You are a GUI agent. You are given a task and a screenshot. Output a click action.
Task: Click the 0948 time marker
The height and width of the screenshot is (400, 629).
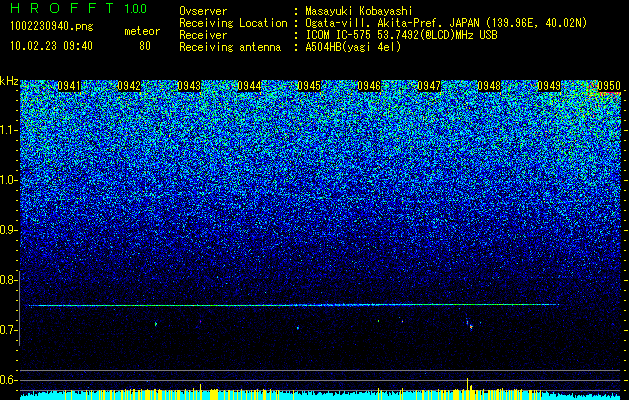tap(489, 86)
